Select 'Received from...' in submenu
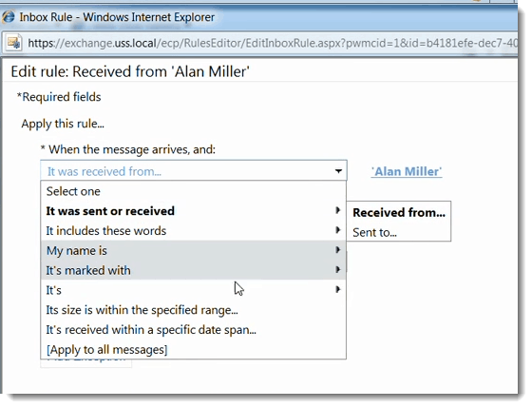This screenshot has height=408, width=532. 399,212
